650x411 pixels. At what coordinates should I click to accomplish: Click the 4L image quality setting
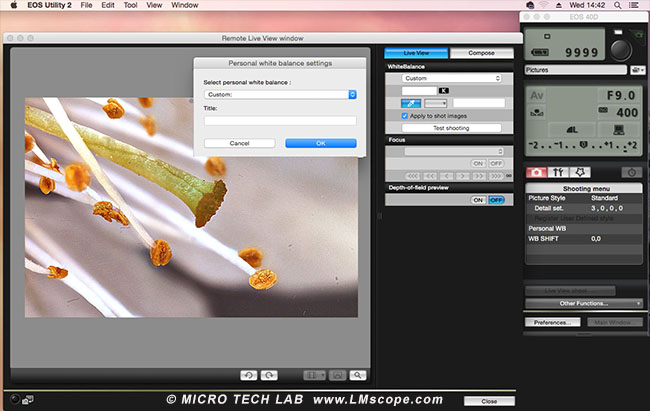(572, 130)
